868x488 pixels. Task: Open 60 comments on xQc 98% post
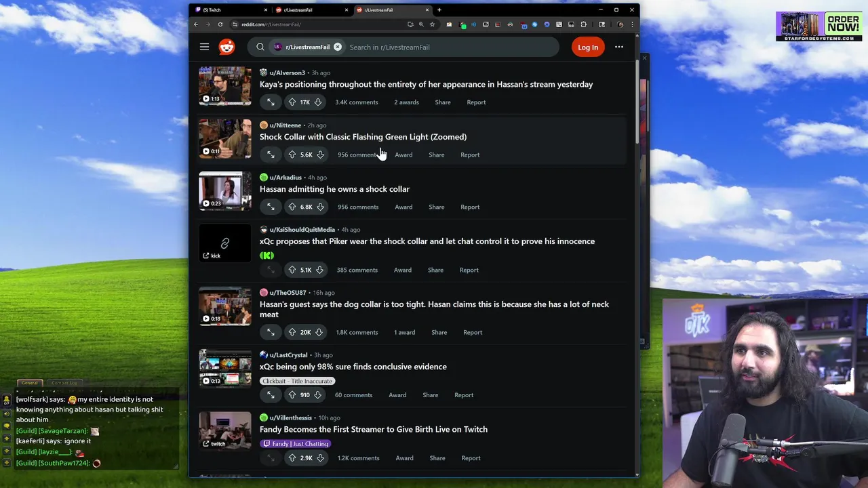coord(353,395)
